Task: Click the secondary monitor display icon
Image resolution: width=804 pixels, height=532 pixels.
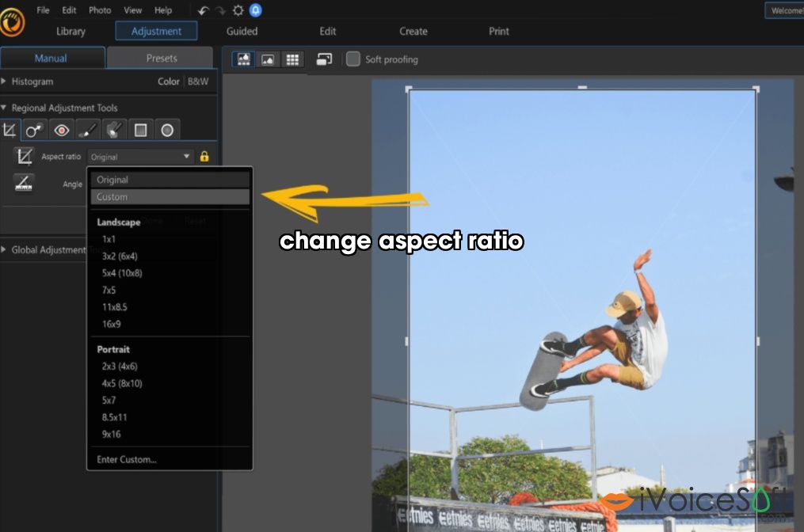Action: (x=324, y=59)
